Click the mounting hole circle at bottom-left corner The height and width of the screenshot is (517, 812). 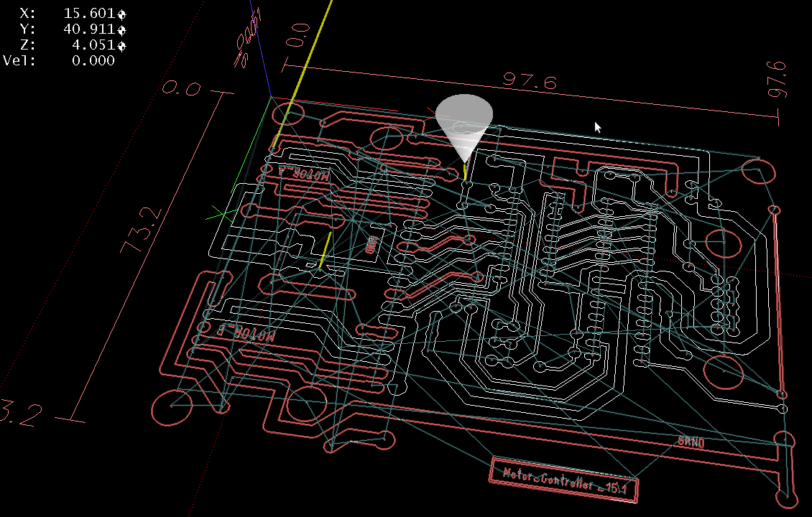[171, 408]
